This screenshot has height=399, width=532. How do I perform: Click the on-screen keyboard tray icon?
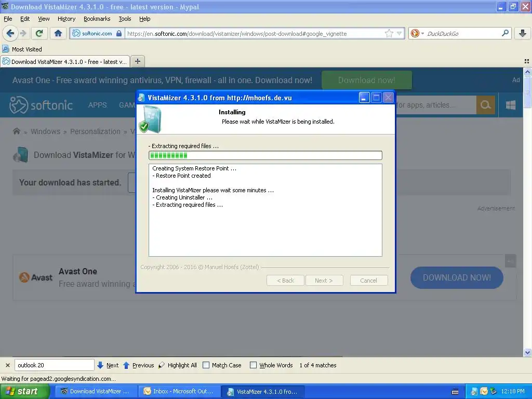[455, 392]
